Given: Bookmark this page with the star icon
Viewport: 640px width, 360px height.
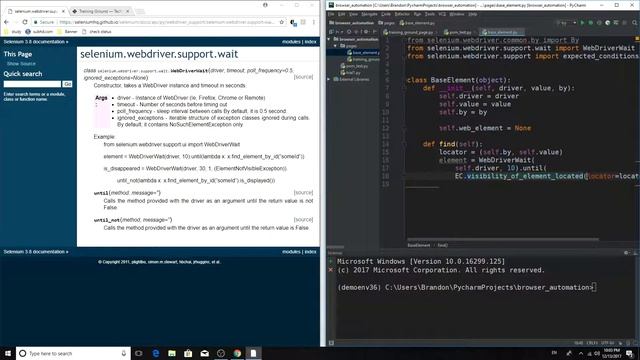Looking at the screenshot, I should (282, 22).
